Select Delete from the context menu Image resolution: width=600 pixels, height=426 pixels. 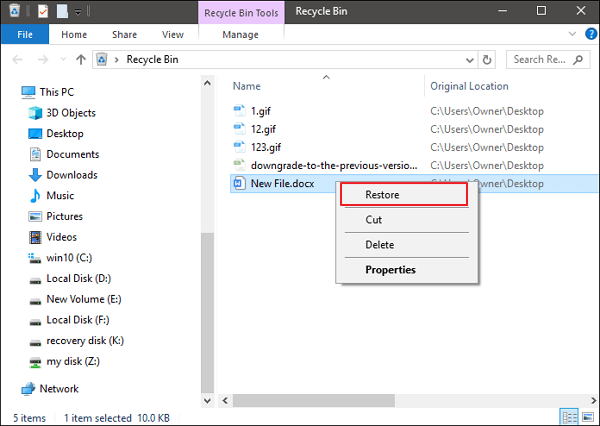click(x=380, y=245)
